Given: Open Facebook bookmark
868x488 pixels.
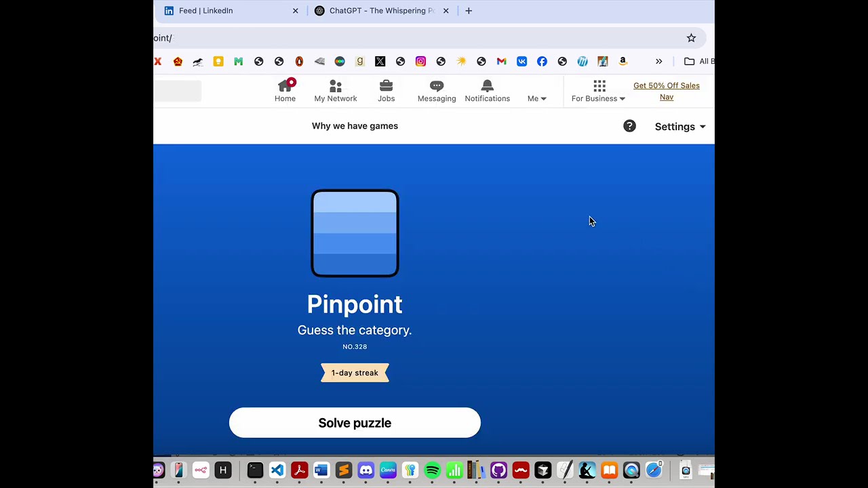Looking at the screenshot, I should point(542,62).
